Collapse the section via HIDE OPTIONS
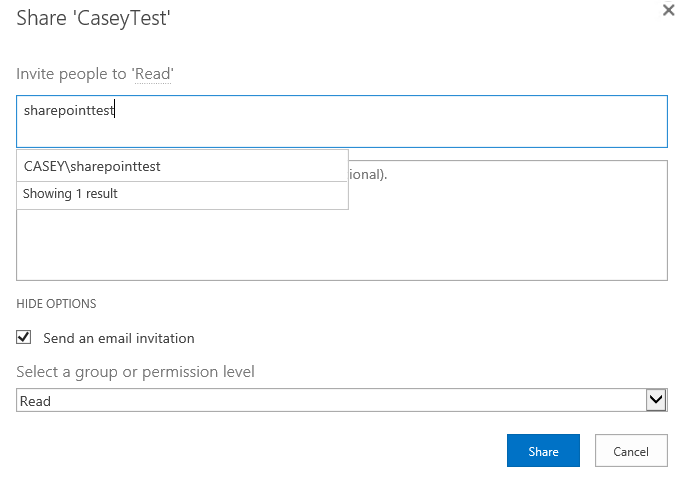Viewport: 686px width, 483px height. (x=56, y=304)
